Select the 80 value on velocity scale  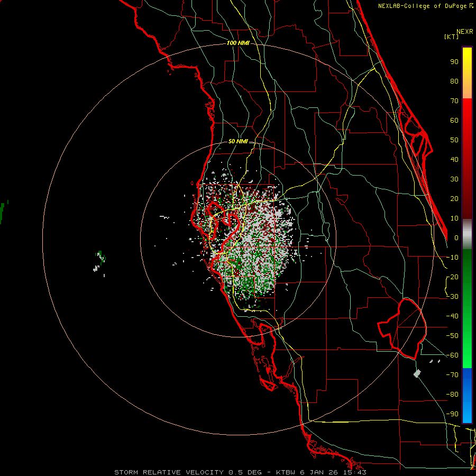(454, 81)
